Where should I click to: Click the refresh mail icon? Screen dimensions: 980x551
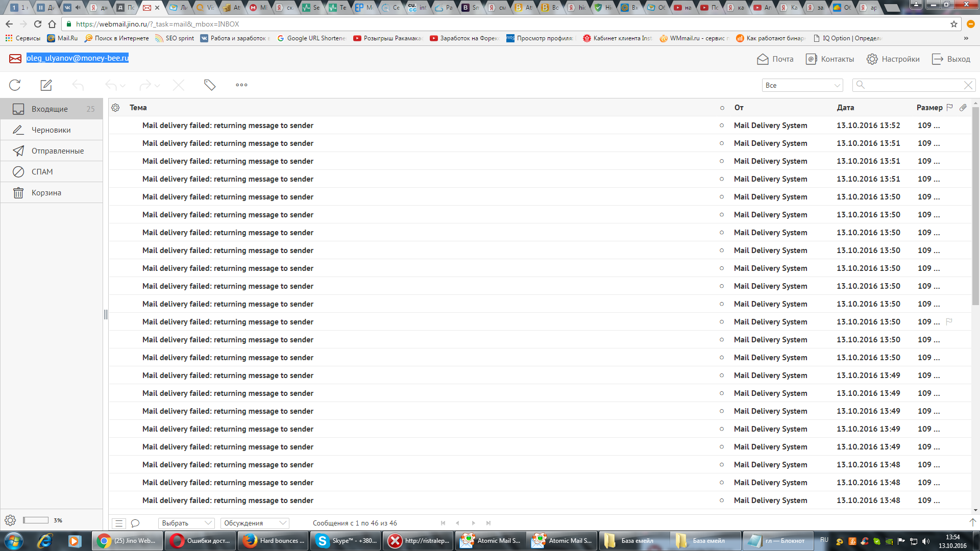coord(15,85)
